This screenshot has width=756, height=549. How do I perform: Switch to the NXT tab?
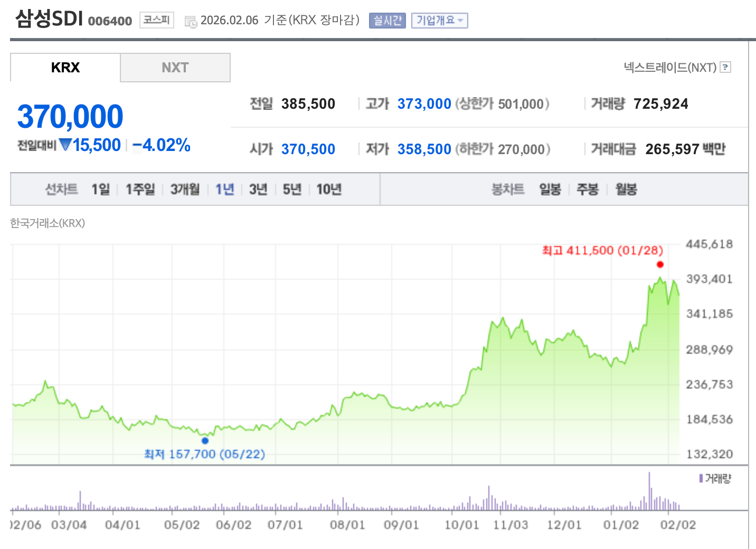[x=175, y=68]
